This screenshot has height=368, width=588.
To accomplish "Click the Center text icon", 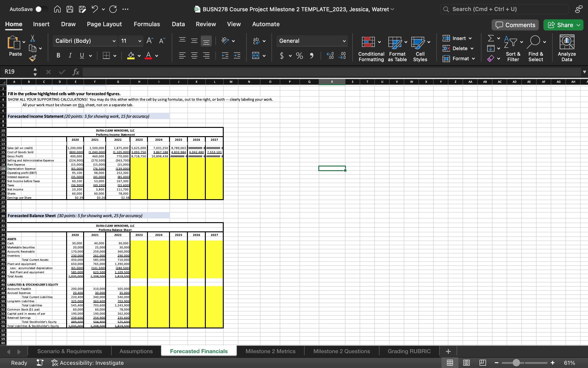I will [194, 55].
